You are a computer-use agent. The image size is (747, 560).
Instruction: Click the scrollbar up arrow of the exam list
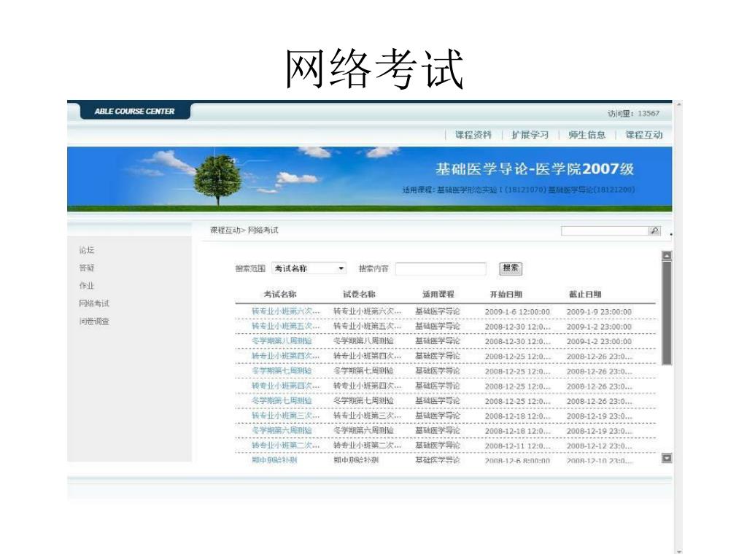click(x=667, y=256)
